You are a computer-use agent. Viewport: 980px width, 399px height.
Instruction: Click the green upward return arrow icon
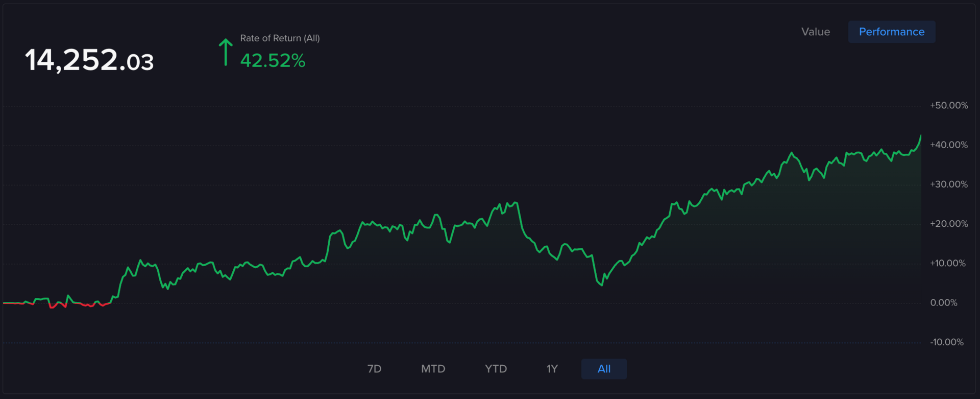point(226,52)
